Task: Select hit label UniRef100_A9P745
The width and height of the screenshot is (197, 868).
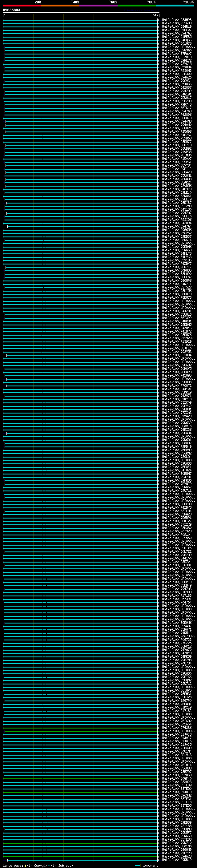Action: click(176, 104)
